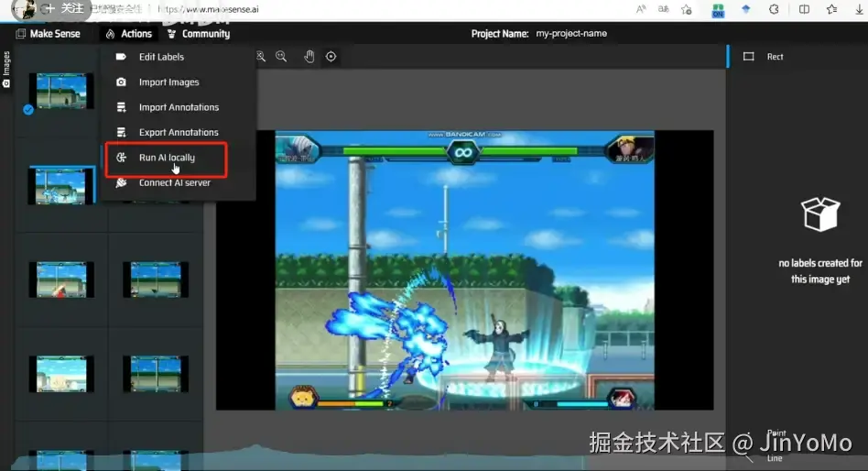This screenshot has width=868, height=471.
Task: Click the Import Annotations icon
Action: coord(121,107)
